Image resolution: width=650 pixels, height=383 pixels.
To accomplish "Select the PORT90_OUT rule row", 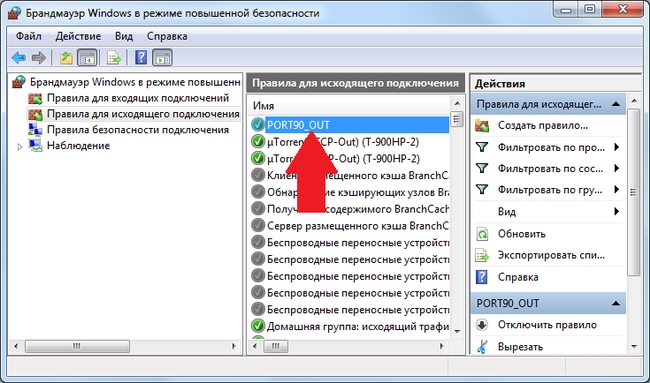I will [x=349, y=125].
